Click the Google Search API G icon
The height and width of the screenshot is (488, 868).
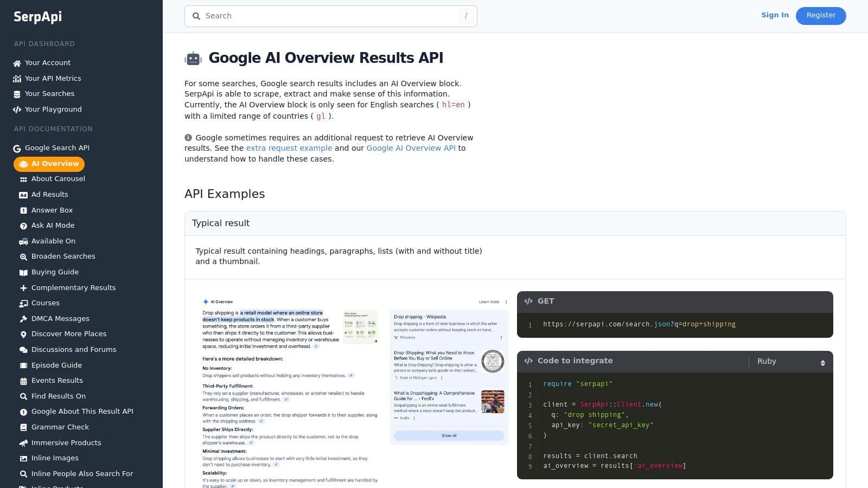pyautogui.click(x=17, y=148)
